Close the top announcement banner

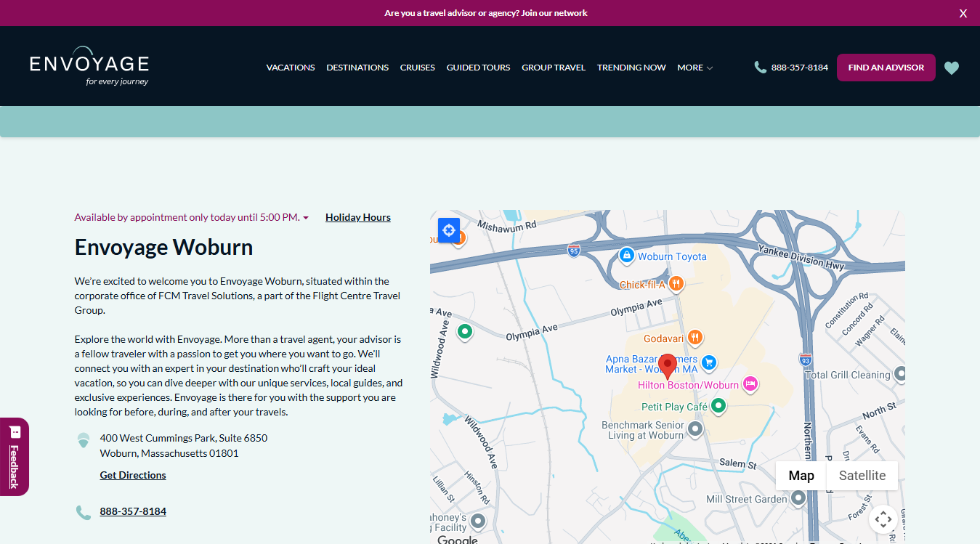[963, 13]
